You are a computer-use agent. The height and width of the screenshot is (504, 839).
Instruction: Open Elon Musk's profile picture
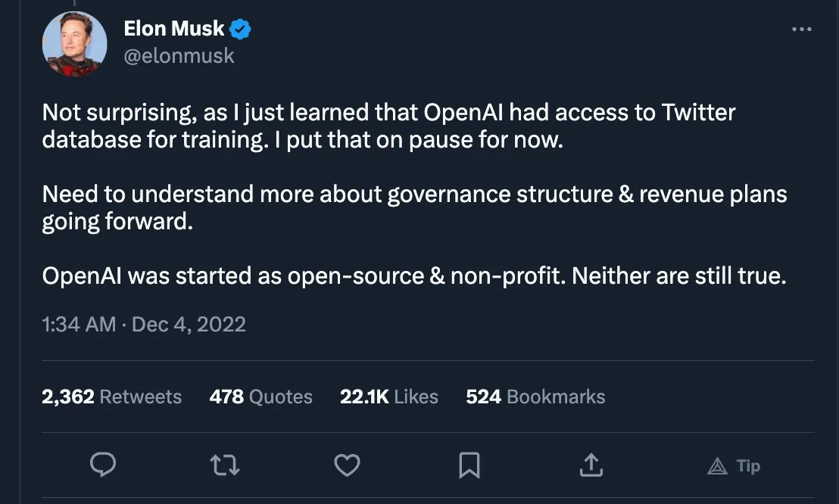pyautogui.click(x=74, y=44)
